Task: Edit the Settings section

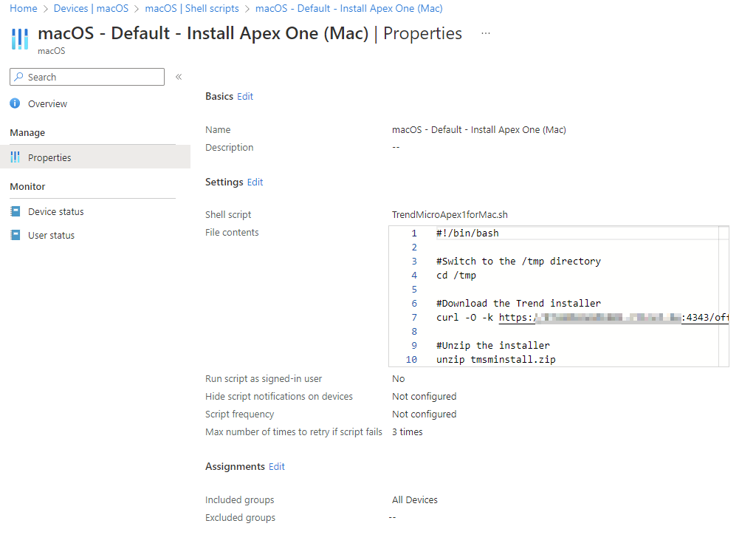Action: pos(255,182)
